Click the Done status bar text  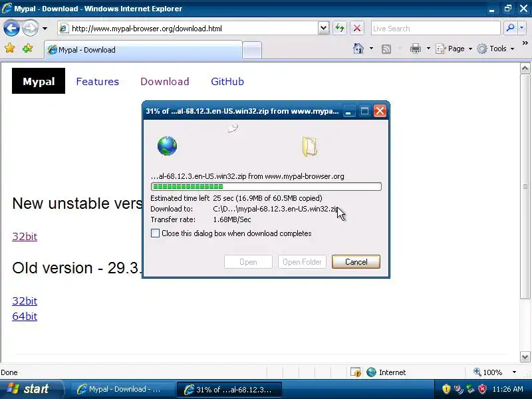[9, 372]
